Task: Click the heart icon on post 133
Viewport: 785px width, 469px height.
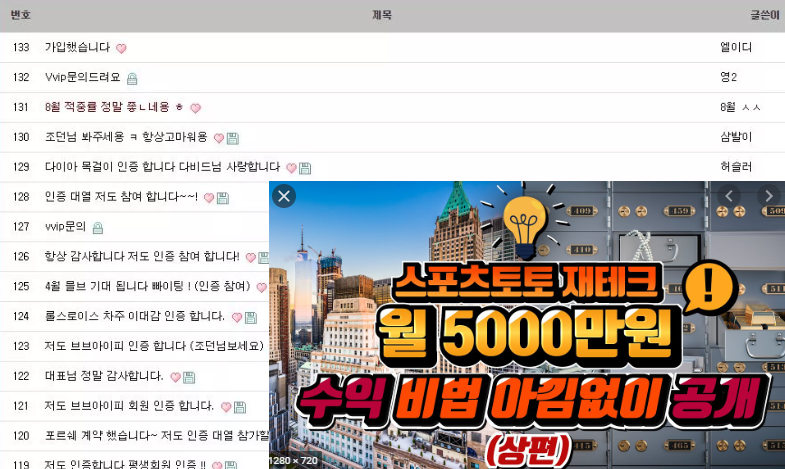Action: pyautogui.click(x=121, y=49)
